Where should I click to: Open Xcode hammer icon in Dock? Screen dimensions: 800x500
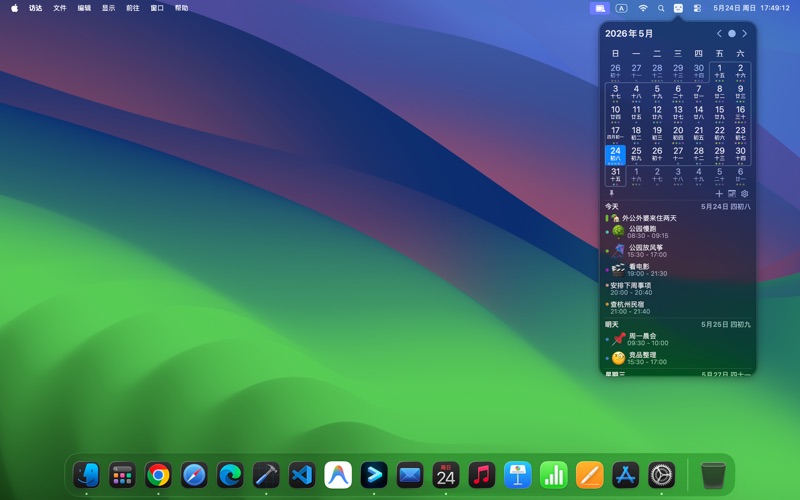tap(266, 475)
